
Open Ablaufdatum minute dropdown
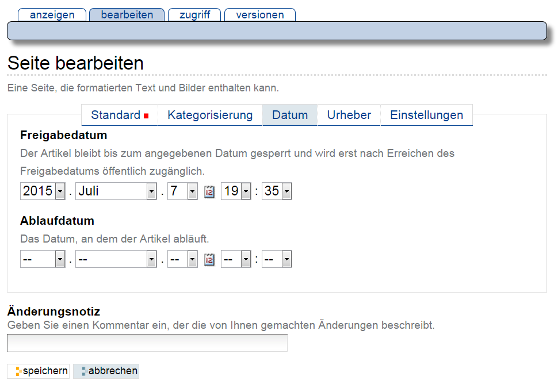coord(277,259)
